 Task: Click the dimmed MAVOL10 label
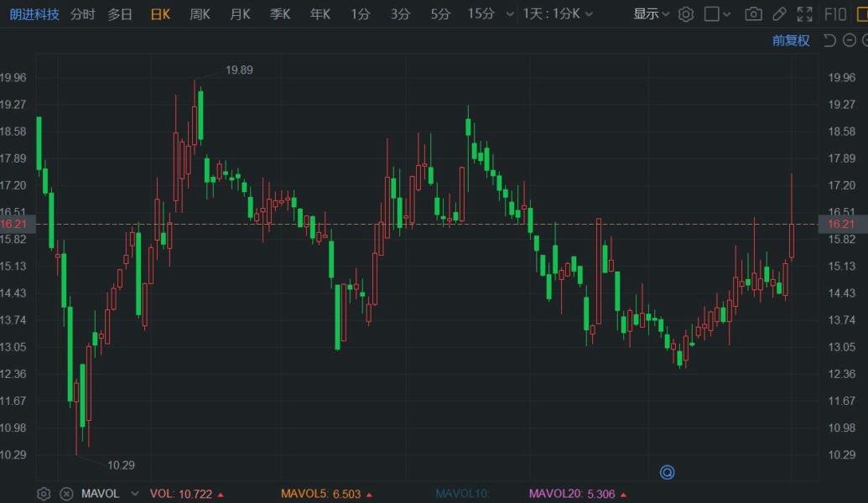coord(462,494)
